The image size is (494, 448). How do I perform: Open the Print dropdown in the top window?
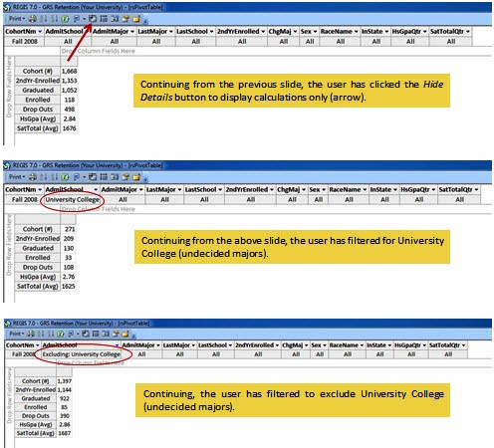(16, 19)
